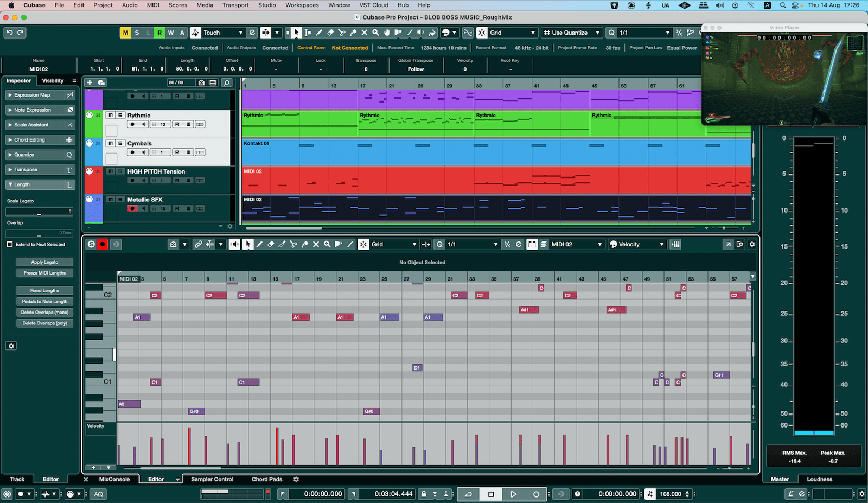
Task: Click the tempo value 108.000 field
Action: tap(671, 494)
